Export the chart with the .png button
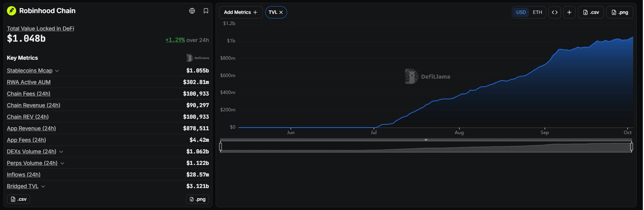The width and height of the screenshot is (644, 210). [619, 12]
